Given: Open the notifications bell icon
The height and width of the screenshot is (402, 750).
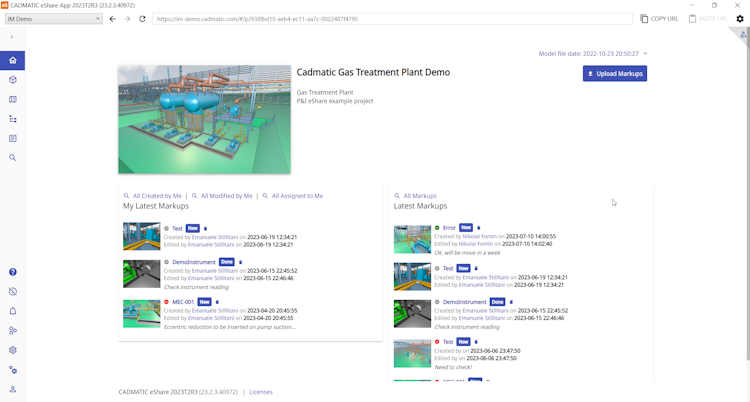Looking at the screenshot, I should (12, 311).
